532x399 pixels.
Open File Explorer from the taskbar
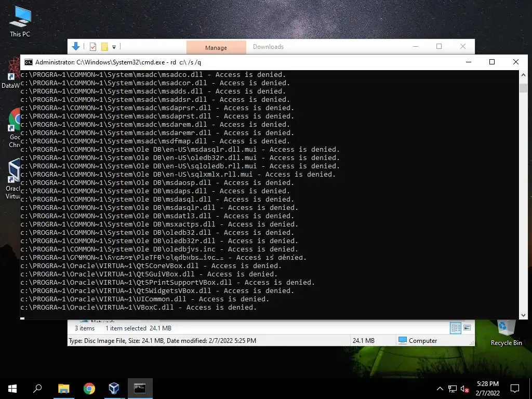click(x=63, y=388)
